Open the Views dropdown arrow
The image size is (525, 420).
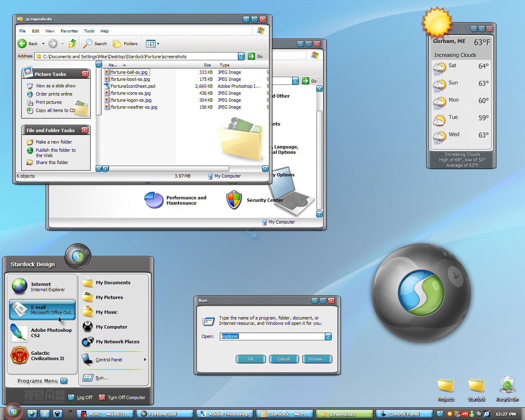(x=158, y=43)
